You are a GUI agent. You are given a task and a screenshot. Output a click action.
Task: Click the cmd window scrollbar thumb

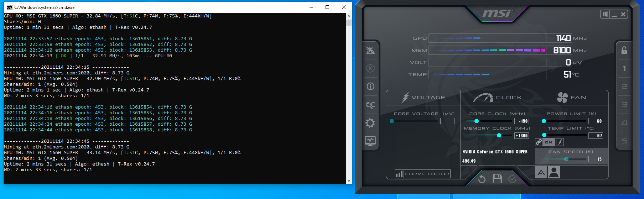click(x=349, y=22)
